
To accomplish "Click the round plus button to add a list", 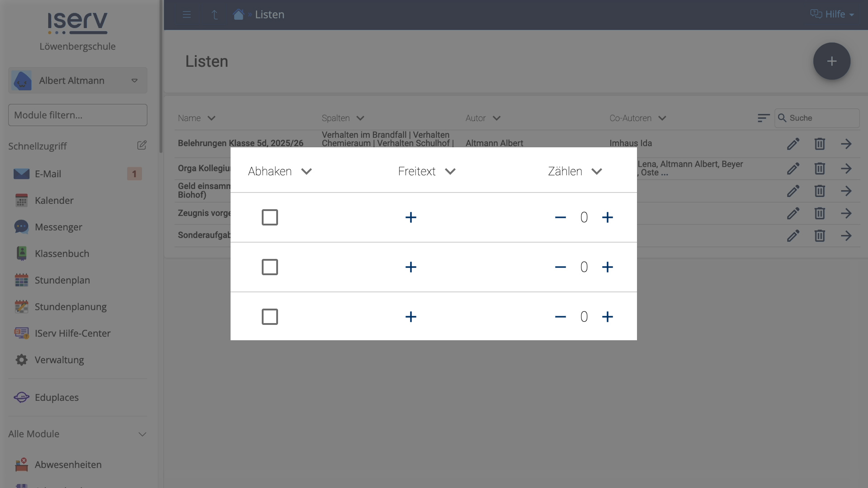I will [831, 61].
